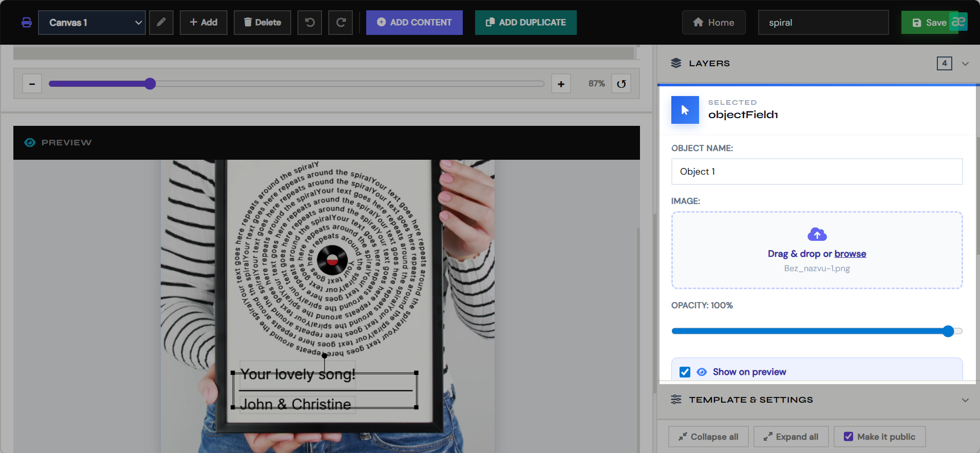The image size is (980, 453).
Task: Expand TEMPLATE & SETTINGS chevron
Action: click(965, 400)
